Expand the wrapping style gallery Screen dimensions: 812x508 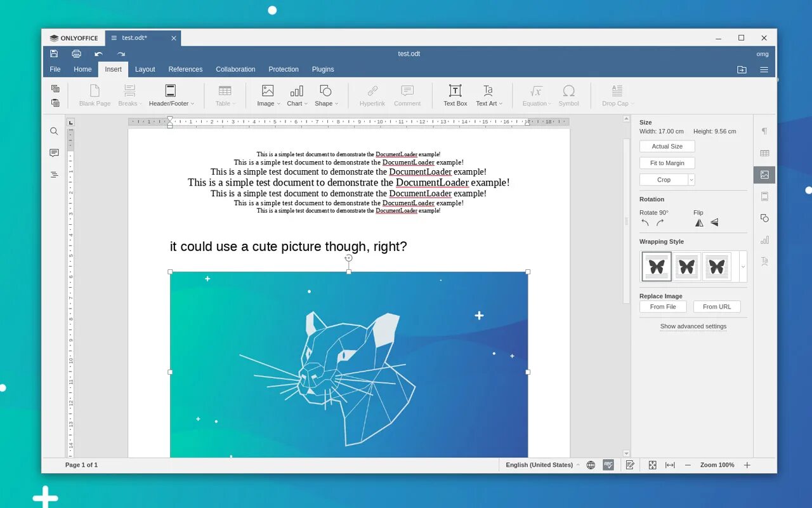pyautogui.click(x=743, y=267)
